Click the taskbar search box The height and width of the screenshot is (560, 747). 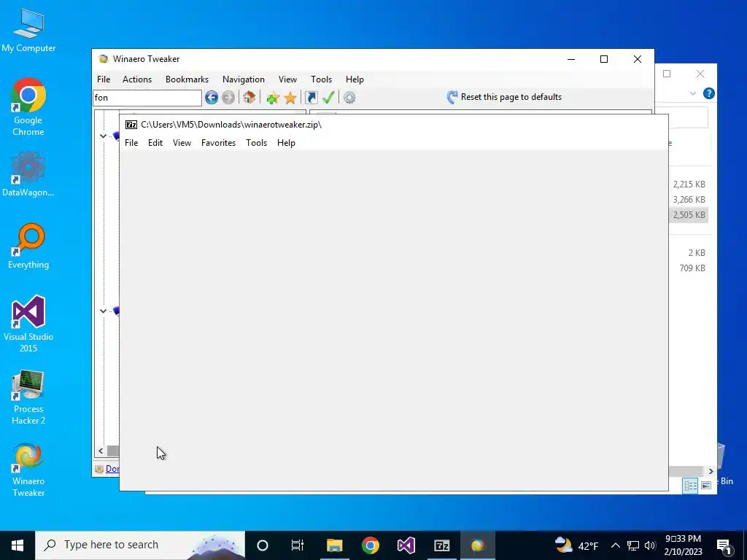tap(140, 545)
